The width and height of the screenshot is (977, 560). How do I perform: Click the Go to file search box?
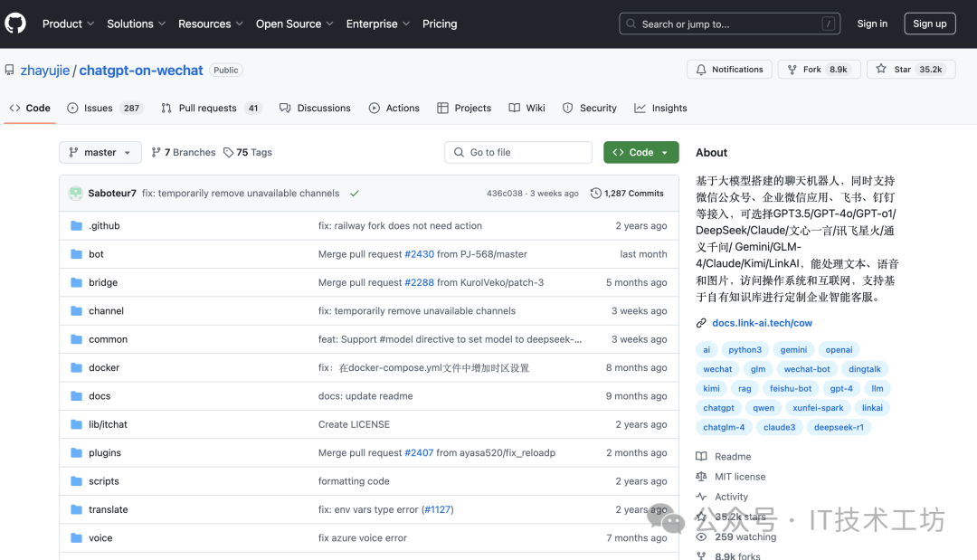click(x=517, y=153)
